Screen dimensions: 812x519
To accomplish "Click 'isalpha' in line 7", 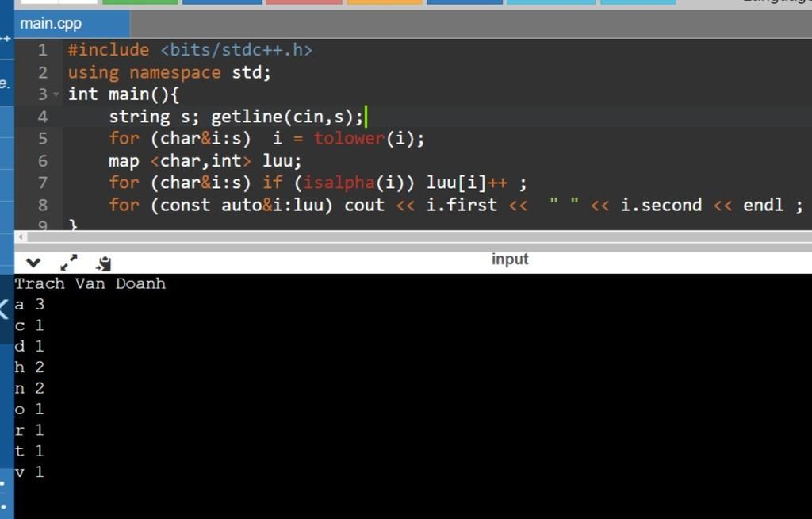I will point(339,183).
